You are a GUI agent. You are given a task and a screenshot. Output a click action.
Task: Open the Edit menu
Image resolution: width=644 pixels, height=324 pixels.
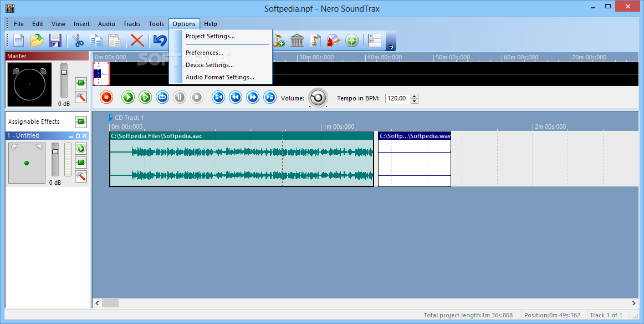[x=38, y=24]
